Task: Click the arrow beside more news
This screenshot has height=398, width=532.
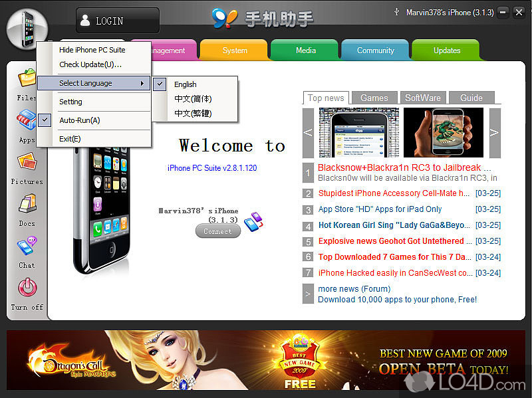Action: coord(308,294)
